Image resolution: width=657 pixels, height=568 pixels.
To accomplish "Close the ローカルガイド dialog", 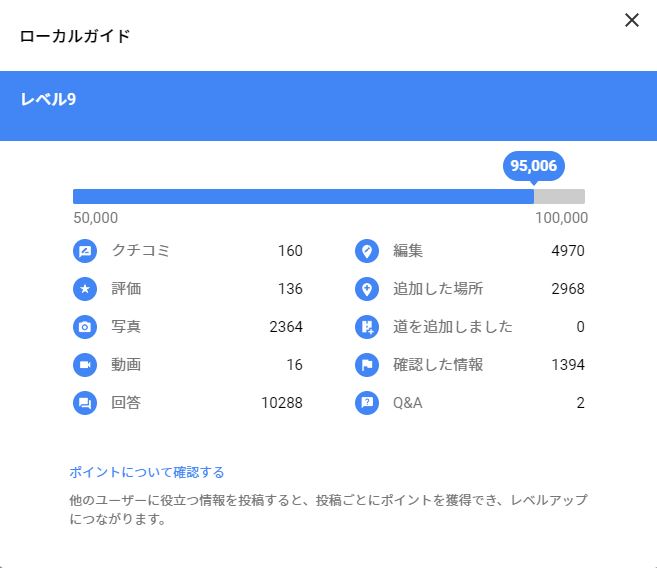I will pos(631,20).
